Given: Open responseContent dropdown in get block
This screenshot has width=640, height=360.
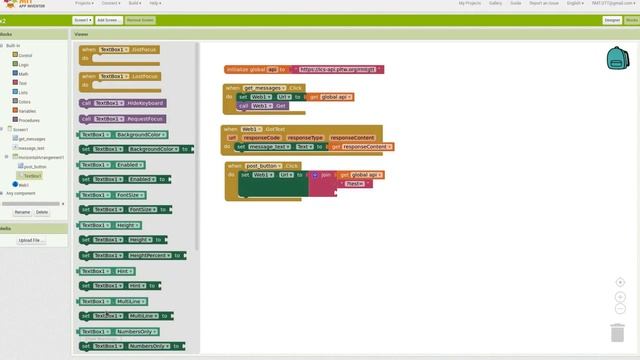Looking at the screenshot, I should pos(367,147).
